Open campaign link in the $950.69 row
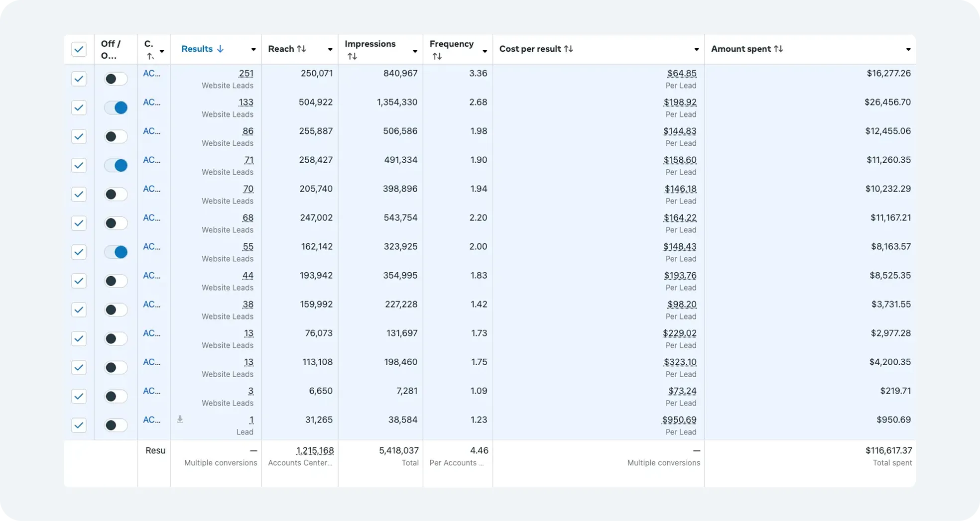Screen dimensions: 980x521 point(151,419)
